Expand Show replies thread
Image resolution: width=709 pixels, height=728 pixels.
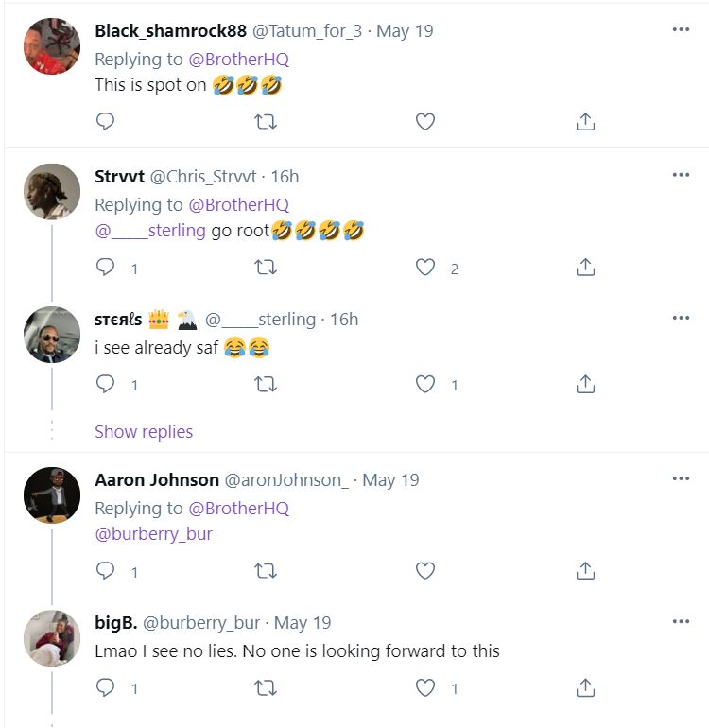click(x=144, y=431)
